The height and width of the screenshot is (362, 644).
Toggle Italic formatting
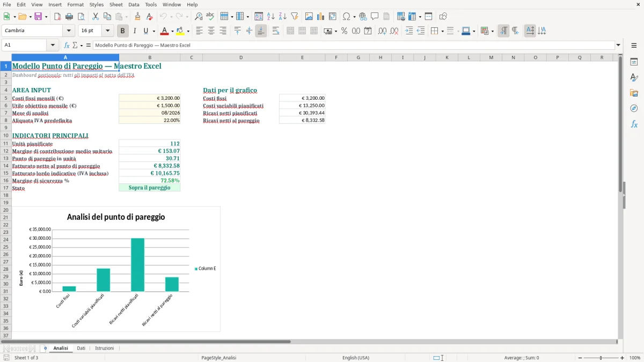tap(135, 31)
